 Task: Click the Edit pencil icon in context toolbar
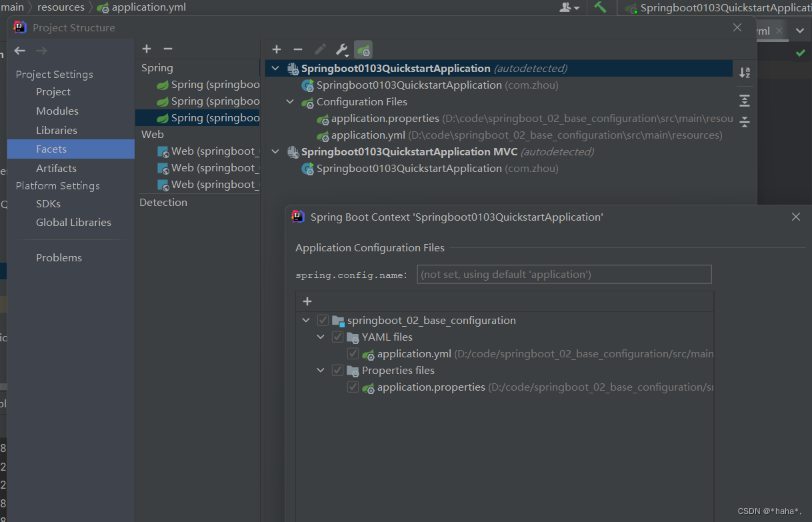(x=320, y=49)
